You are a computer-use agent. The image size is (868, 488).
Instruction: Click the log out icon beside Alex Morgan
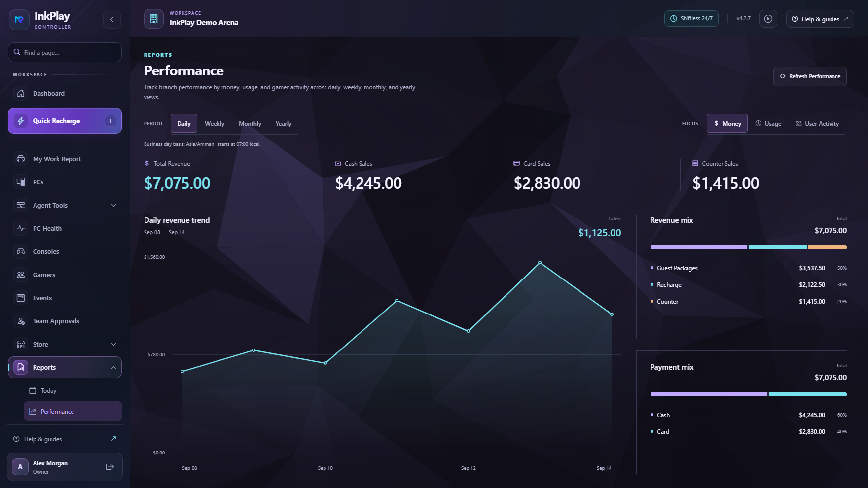pyautogui.click(x=110, y=467)
